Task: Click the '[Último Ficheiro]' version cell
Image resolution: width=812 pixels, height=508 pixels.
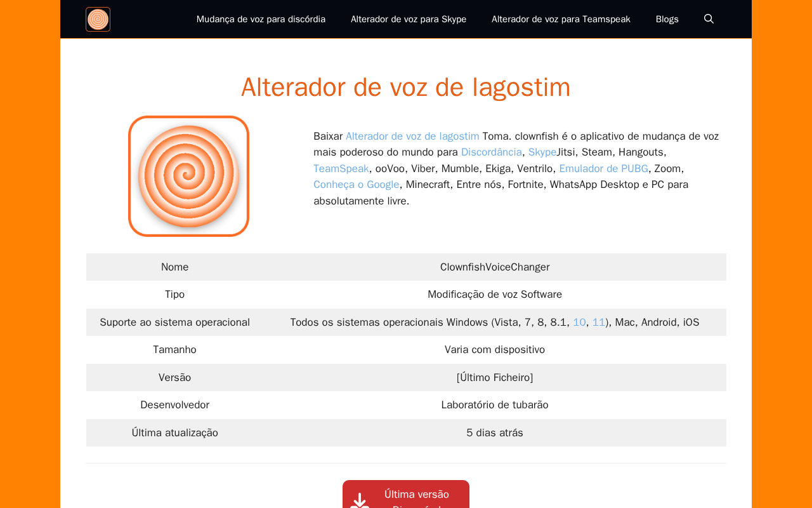Action: (x=495, y=378)
